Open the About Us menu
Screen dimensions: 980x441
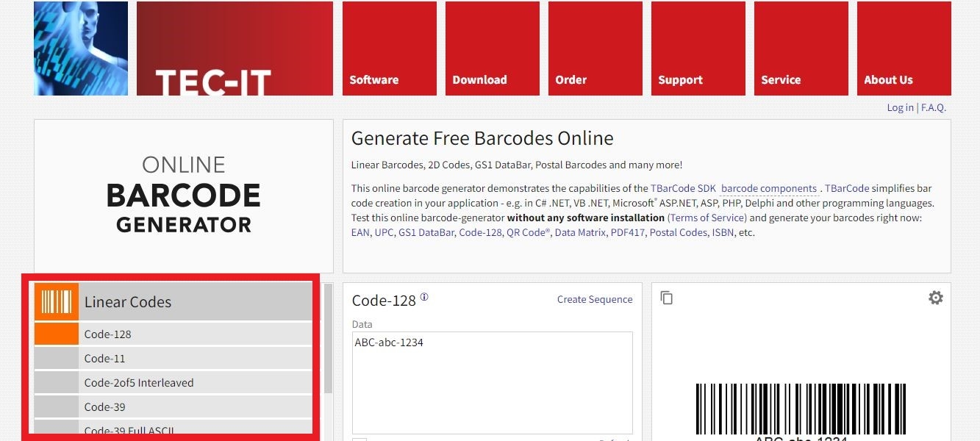[904, 49]
